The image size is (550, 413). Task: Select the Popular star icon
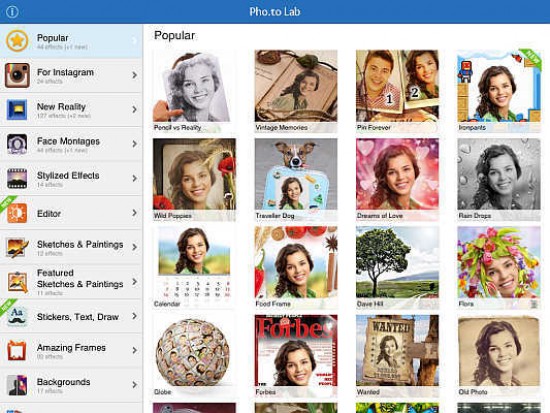point(17,41)
